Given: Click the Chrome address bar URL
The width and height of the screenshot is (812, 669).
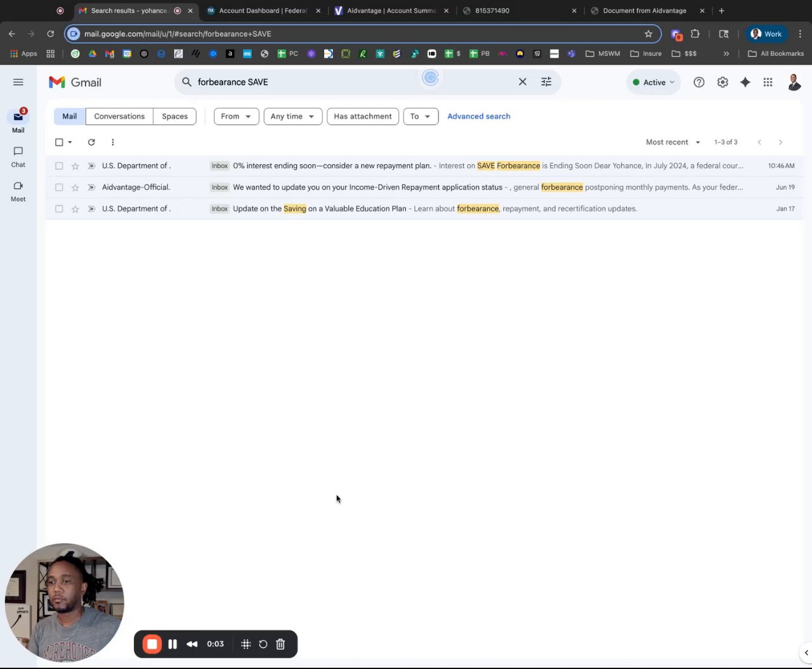Looking at the screenshot, I should tap(362, 34).
